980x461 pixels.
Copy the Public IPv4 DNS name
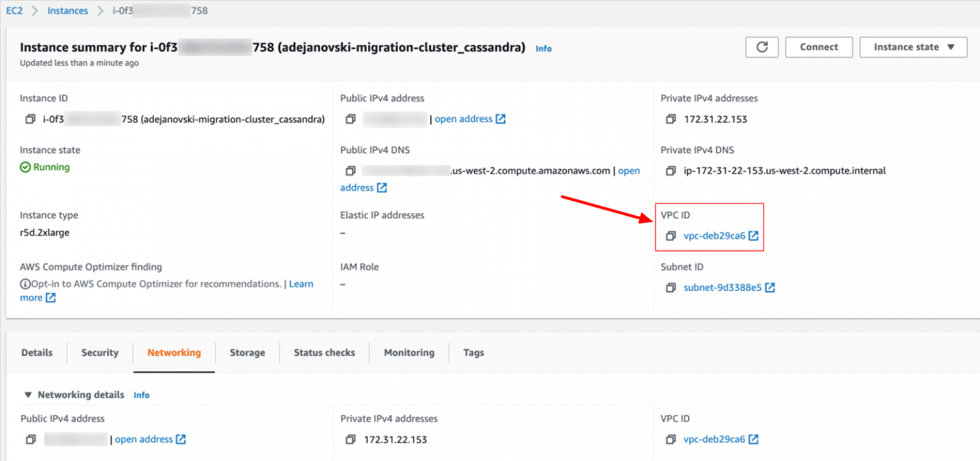pos(350,171)
